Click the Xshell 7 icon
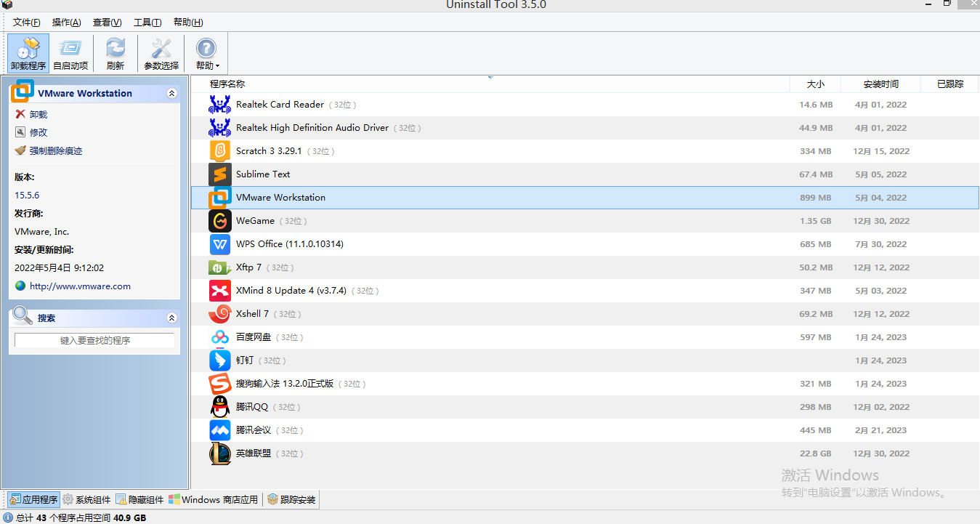The width and height of the screenshot is (980, 524). [220, 314]
